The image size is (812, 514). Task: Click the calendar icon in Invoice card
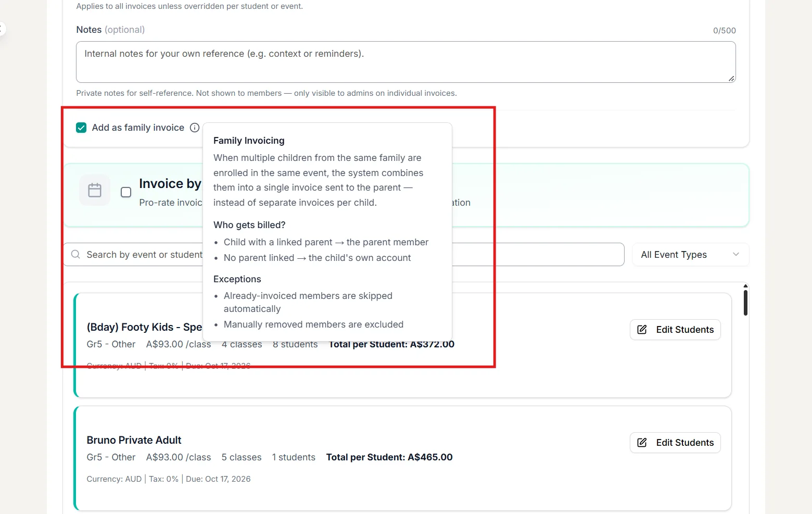coord(95,190)
